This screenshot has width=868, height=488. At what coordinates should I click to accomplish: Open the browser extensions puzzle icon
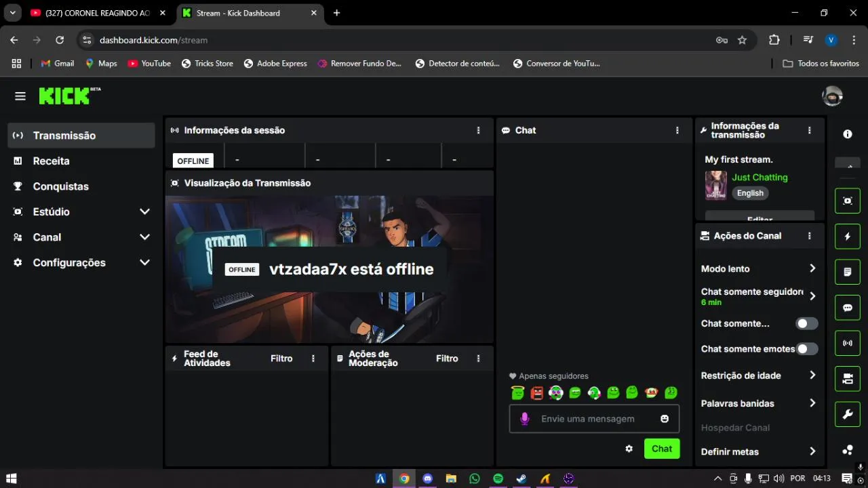774,40
